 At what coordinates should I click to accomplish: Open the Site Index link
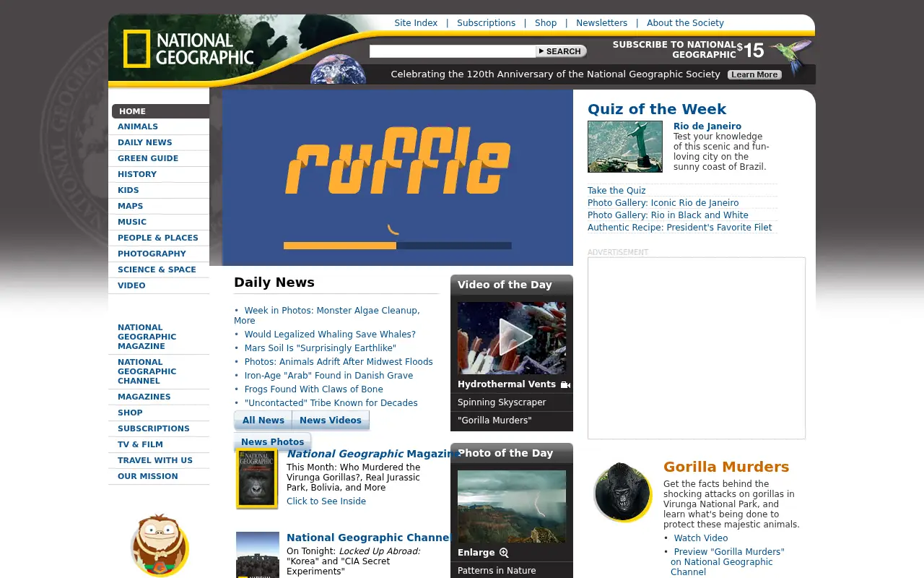416,23
